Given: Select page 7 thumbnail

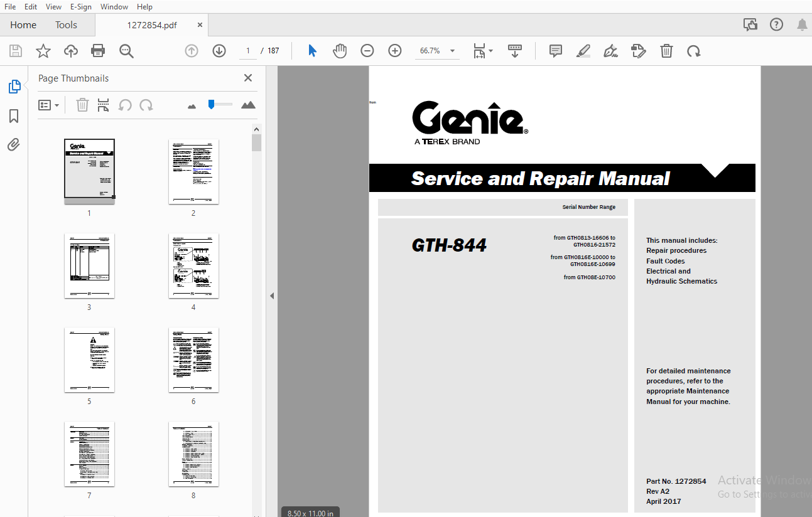Looking at the screenshot, I should click(x=89, y=454).
